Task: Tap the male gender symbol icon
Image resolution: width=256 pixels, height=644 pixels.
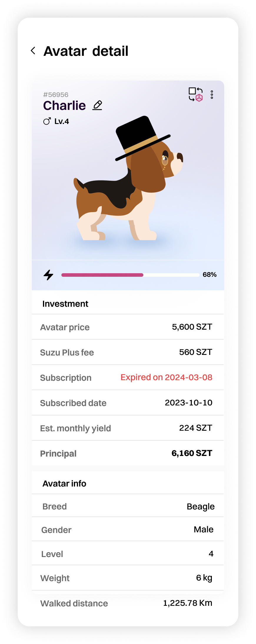Action: click(x=47, y=121)
